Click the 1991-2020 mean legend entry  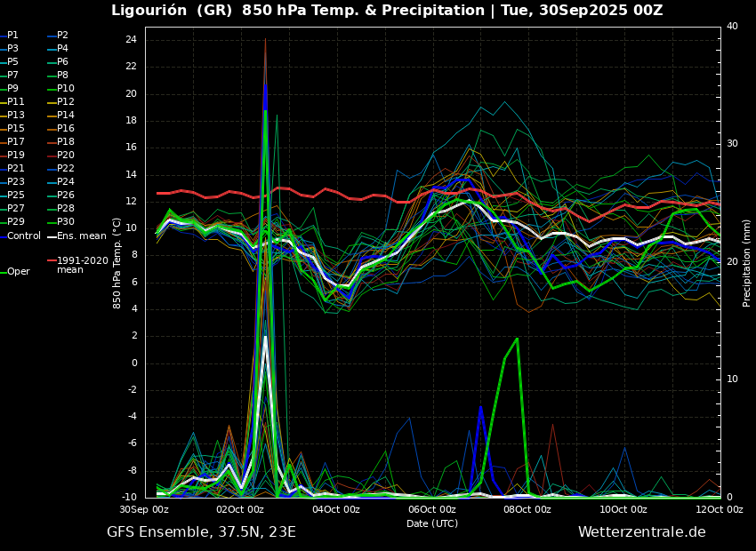pos(82,265)
